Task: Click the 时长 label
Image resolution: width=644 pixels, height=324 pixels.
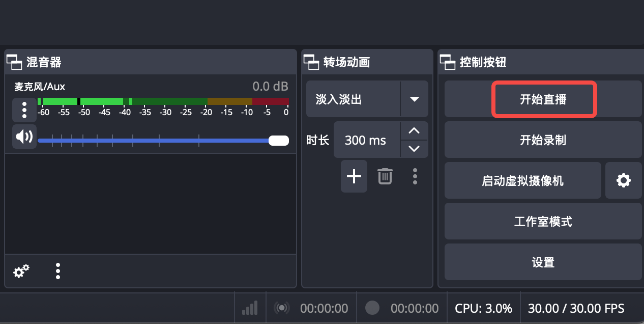Action: point(318,140)
